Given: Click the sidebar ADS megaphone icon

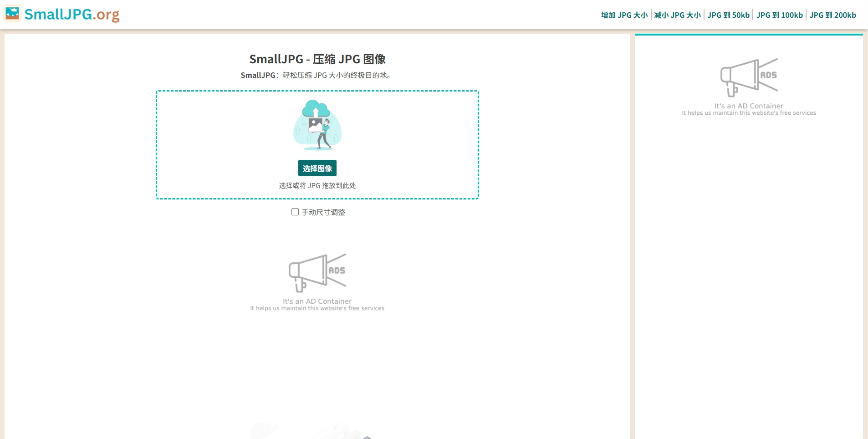Looking at the screenshot, I should click(x=749, y=77).
